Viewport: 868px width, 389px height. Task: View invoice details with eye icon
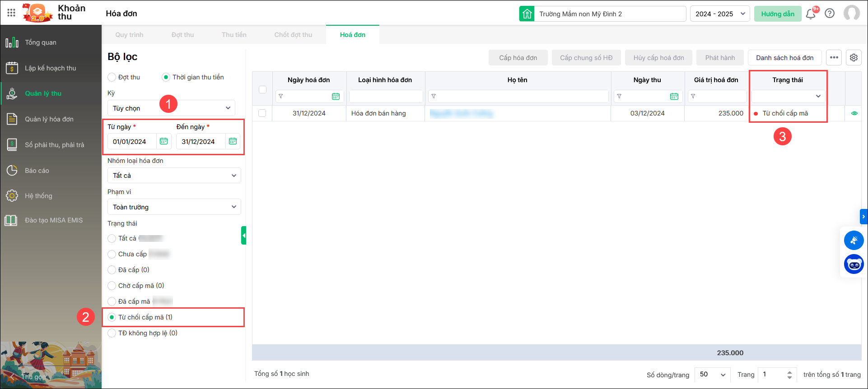pos(854,113)
